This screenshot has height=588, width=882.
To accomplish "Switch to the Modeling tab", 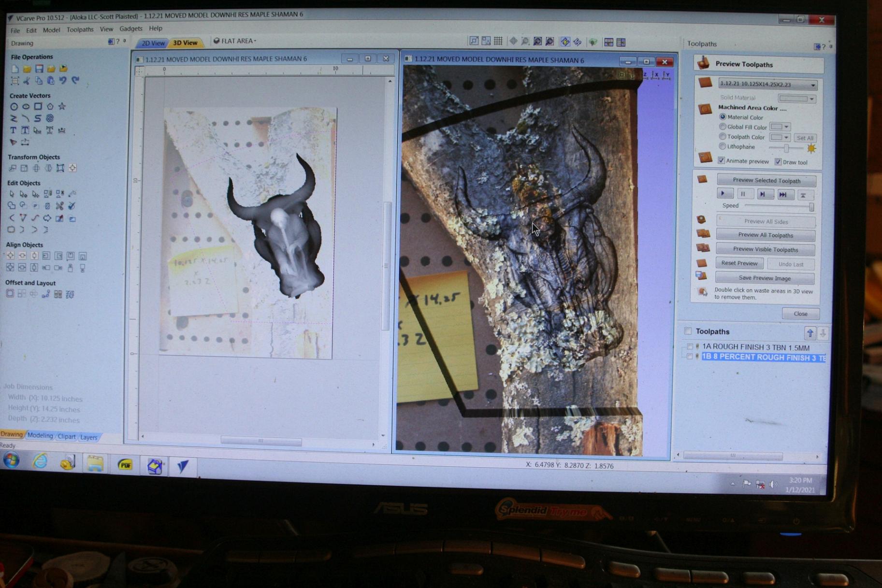I will coord(40,435).
